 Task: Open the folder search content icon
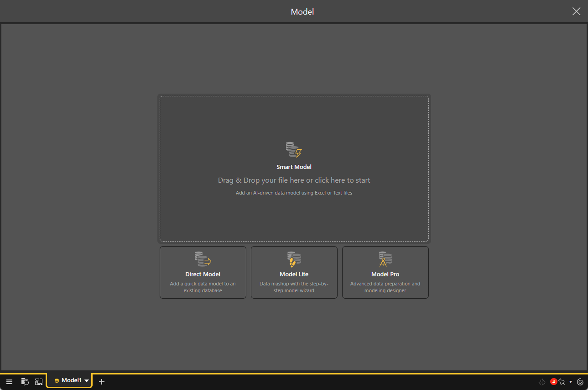pos(25,382)
